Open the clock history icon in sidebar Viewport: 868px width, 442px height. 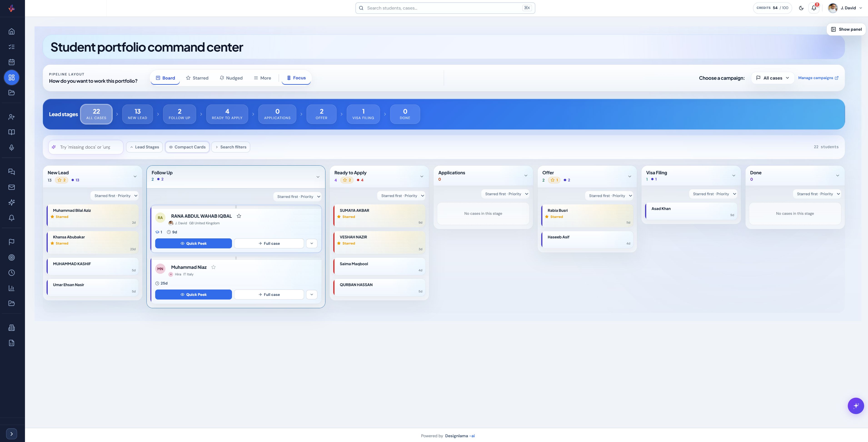[x=11, y=272]
